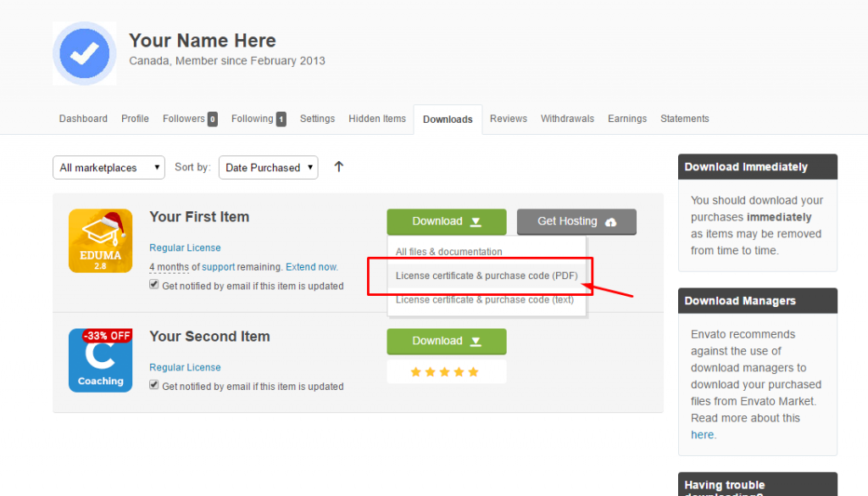Select License certificate & purchase code (PDF)
Image resolution: width=868 pixels, height=496 pixels.
point(487,276)
